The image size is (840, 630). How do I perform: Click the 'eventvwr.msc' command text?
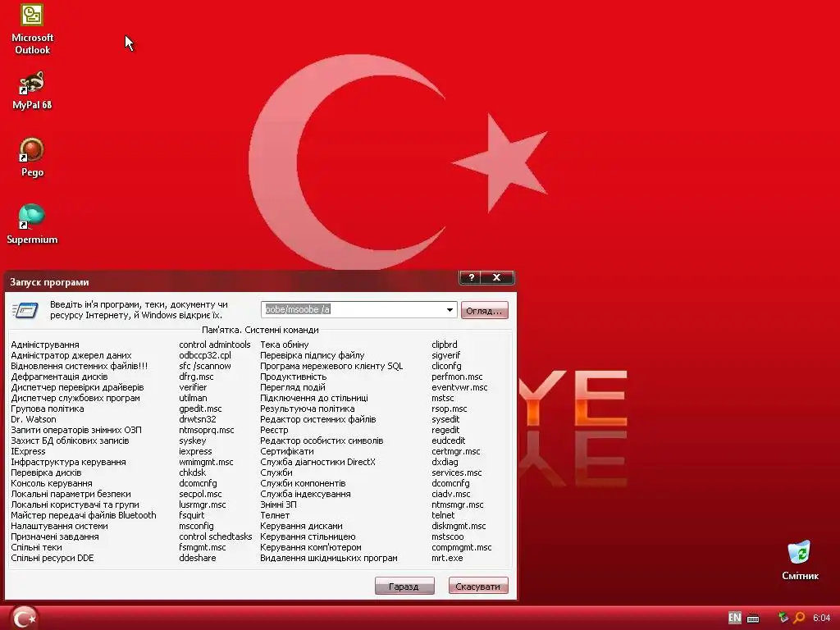click(459, 387)
